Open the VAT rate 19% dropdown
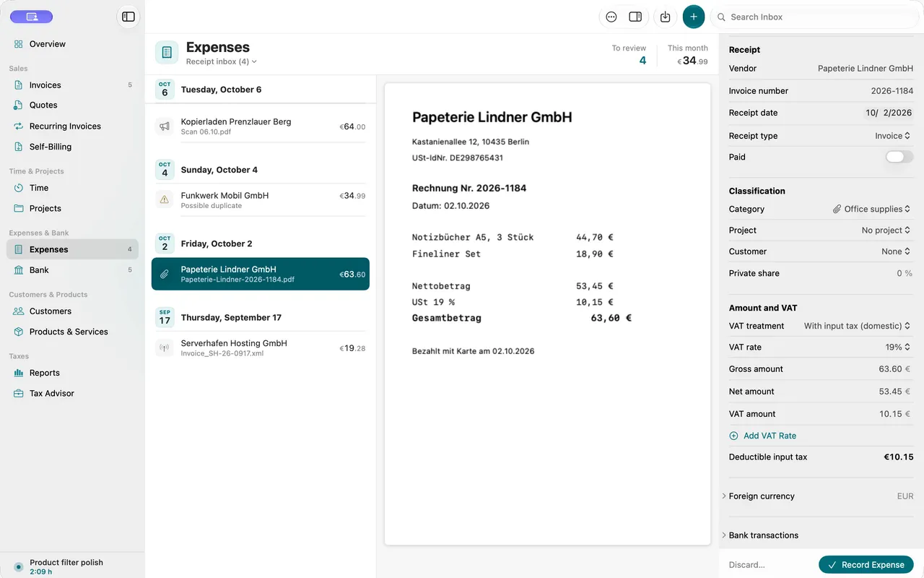Screen dimensions: 924x578 899,348
